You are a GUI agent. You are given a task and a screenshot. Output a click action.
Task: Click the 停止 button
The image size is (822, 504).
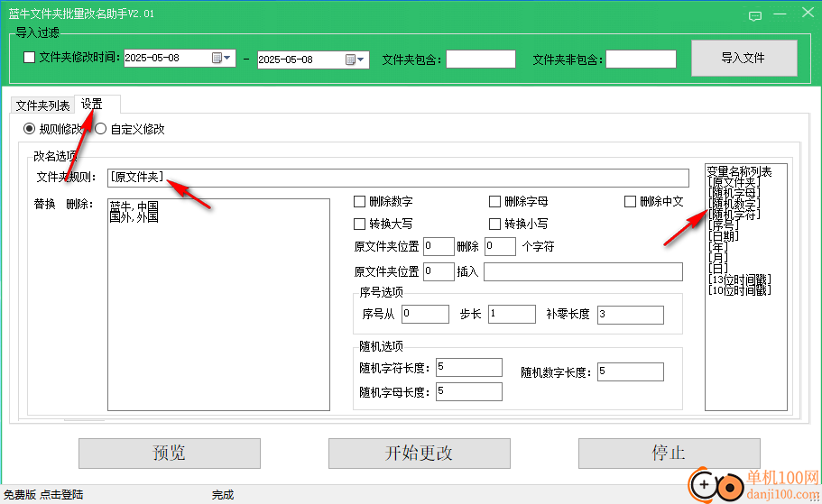pyautogui.click(x=669, y=454)
